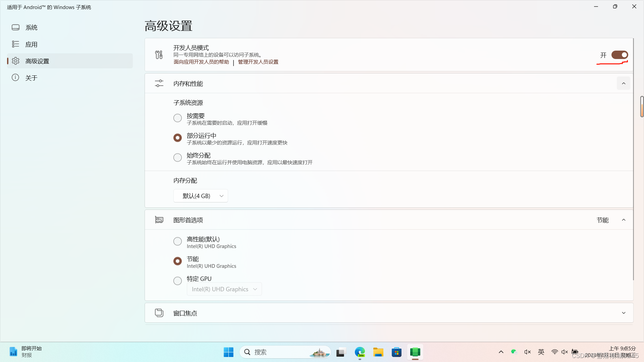Open the Windows Start menu
This screenshot has height=362, width=644.
tap(228, 352)
